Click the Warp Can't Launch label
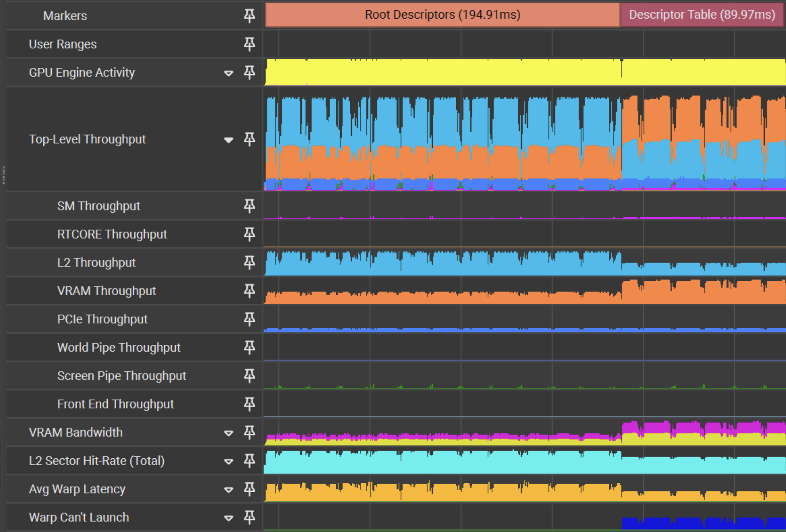The width and height of the screenshot is (786, 532). [x=79, y=518]
